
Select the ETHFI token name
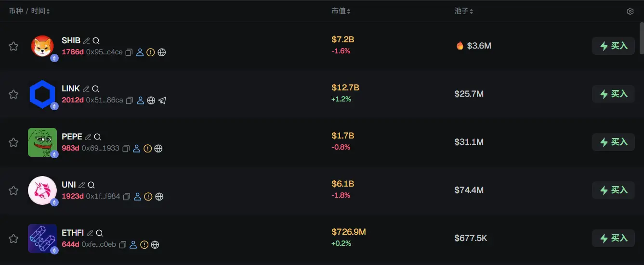pyautogui.click(x=73, y=233)
